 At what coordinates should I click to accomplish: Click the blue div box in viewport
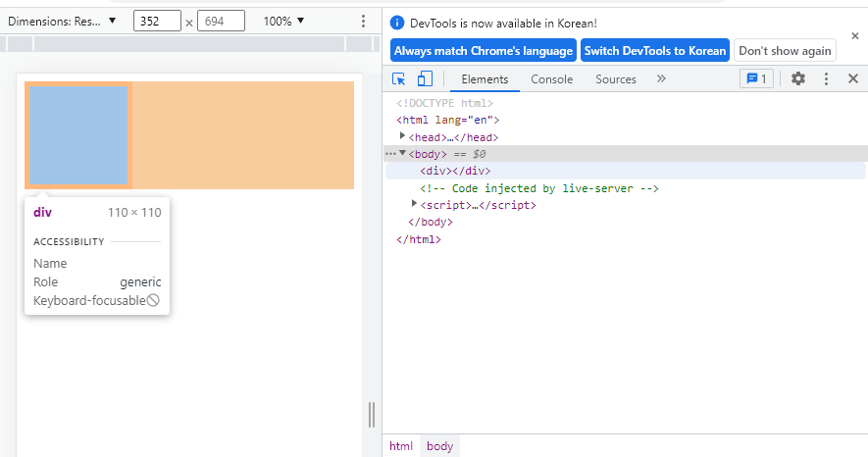(78, 135)
